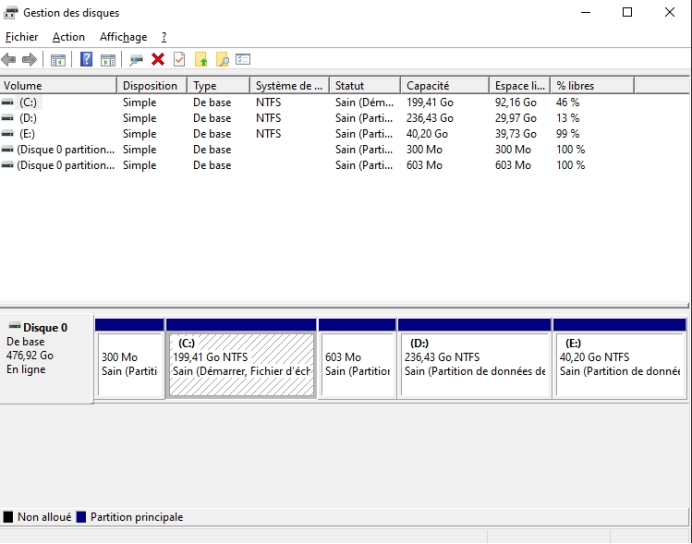Open the Fichier menu
This screenshot has height=544, width=692.
click(x=21, y=37)
